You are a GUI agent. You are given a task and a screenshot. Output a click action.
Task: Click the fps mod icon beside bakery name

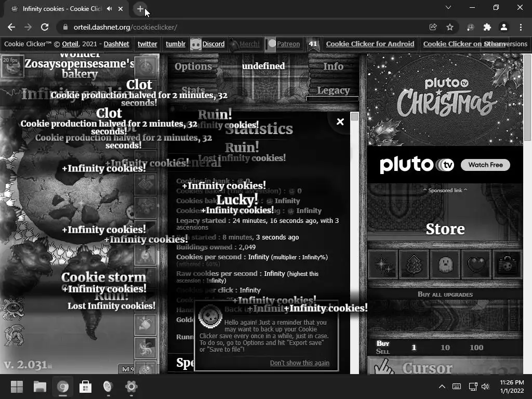(12, 66)
